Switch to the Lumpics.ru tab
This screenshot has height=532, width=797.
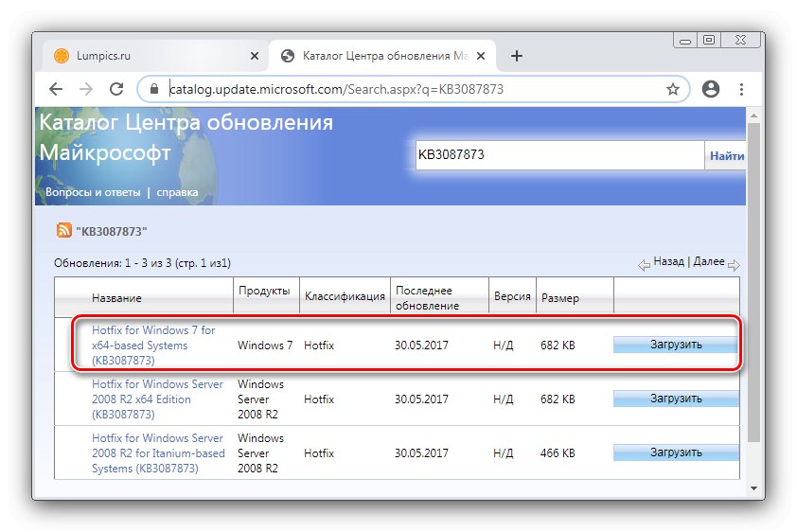[x=156, y=56]
